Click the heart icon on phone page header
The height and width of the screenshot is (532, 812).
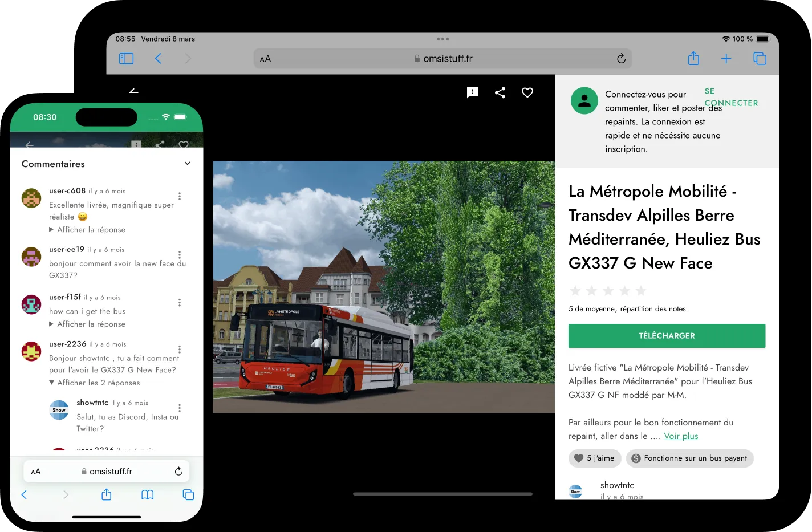[x=184, y=145]
